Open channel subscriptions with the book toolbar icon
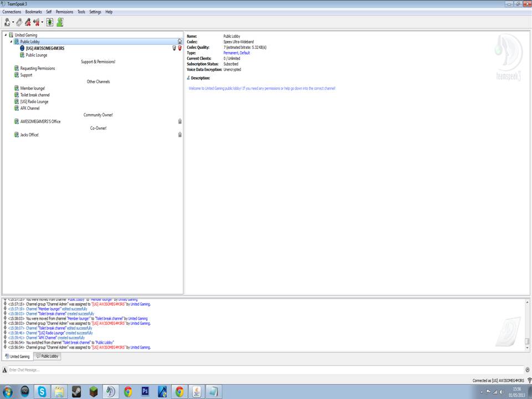 pos(49,22)
